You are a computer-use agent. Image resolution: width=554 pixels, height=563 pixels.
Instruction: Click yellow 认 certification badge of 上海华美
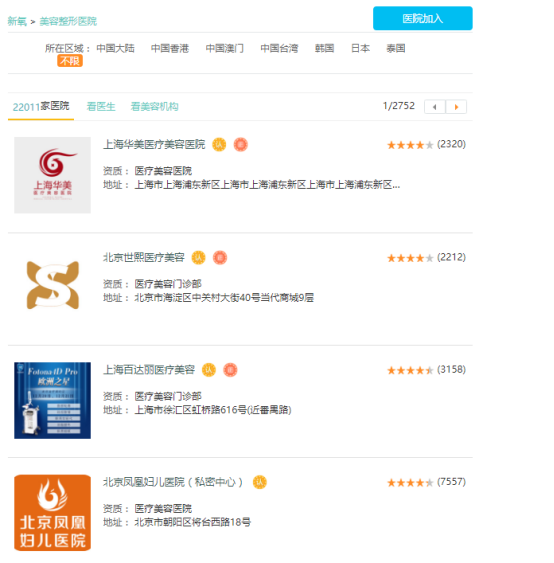[x=219, y=144]
